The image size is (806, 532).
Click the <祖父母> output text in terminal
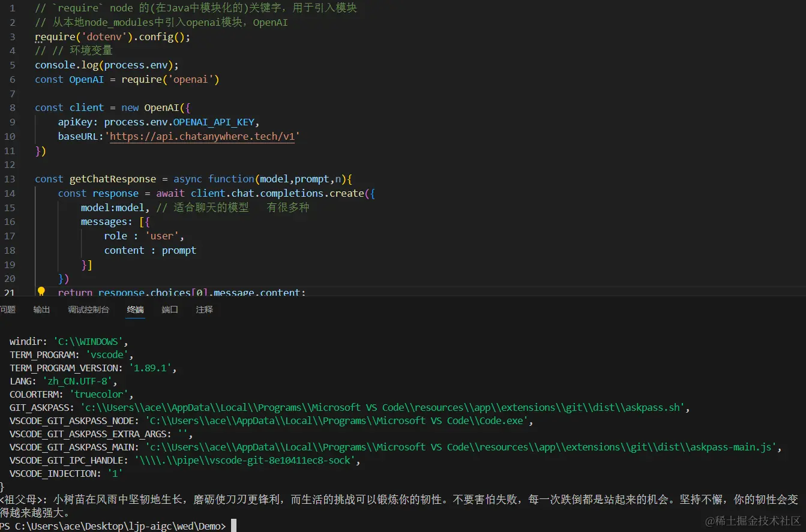point(399,506)
